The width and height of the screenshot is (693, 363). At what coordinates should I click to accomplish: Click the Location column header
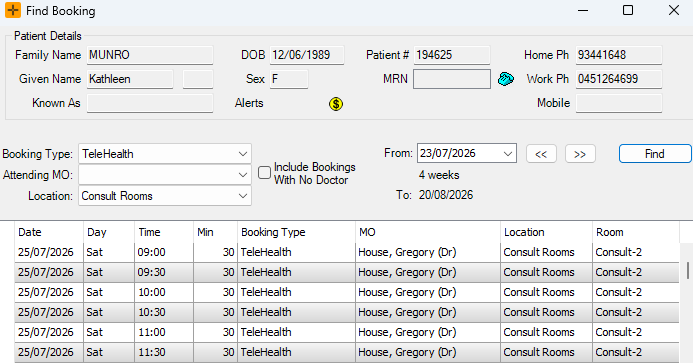click(x=546, y=232)
